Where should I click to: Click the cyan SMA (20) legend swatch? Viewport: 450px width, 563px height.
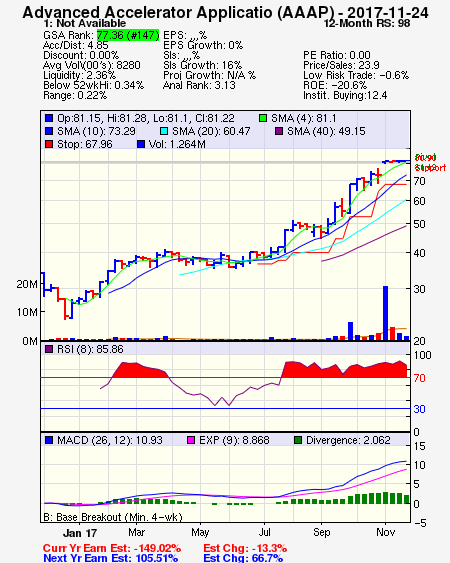click(164, 131)
